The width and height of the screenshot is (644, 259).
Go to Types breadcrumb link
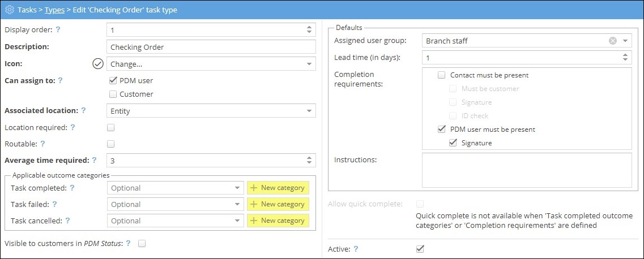click(54, 10)
